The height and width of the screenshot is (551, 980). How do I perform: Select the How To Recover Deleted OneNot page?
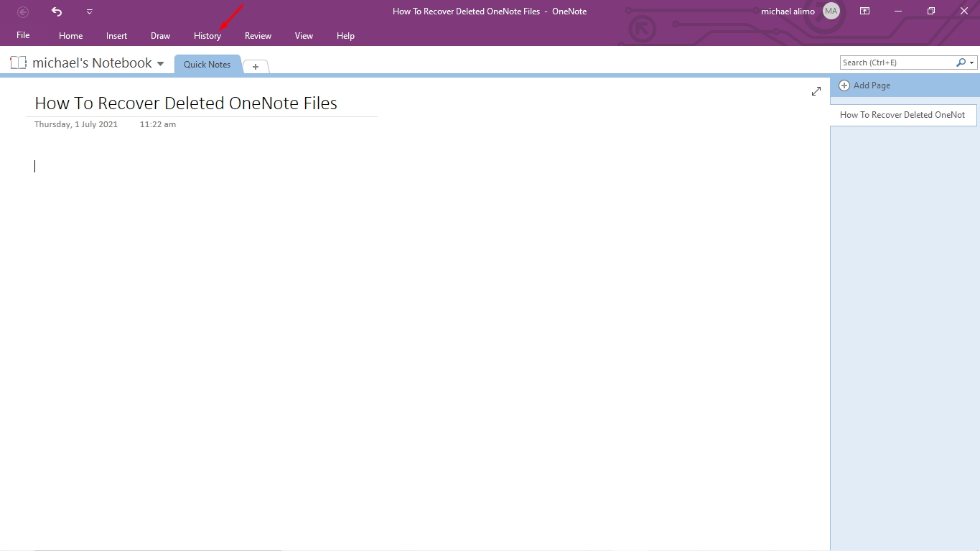point(903,115)
